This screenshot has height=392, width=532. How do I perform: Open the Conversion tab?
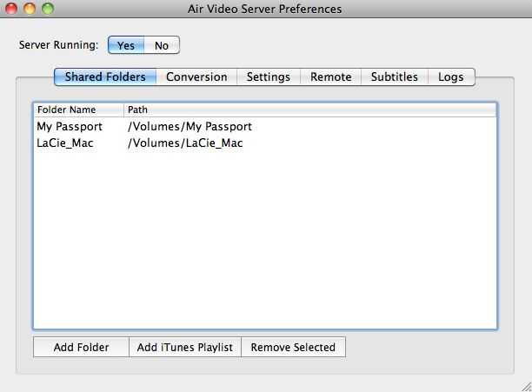click(x=196, y=76)
